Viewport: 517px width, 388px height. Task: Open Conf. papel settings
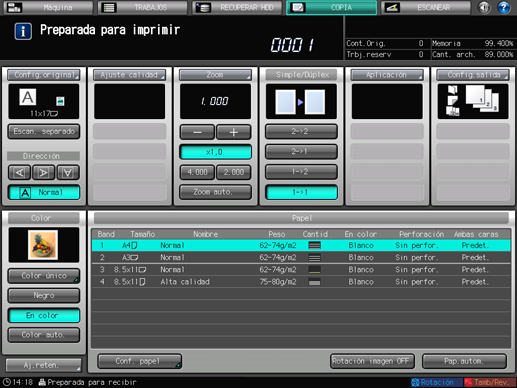click(140, 361)
